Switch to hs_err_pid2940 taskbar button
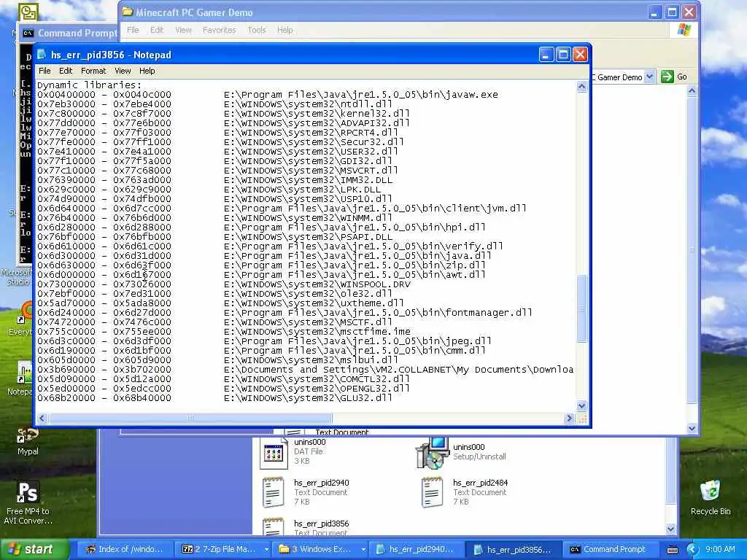 tap(415, 549)
